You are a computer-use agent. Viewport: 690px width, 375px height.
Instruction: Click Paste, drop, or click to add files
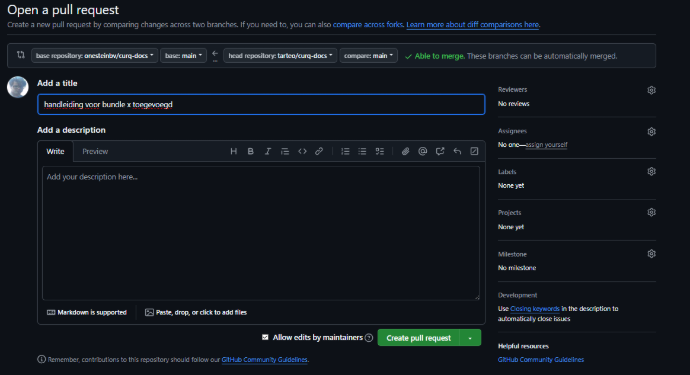(x=196, y=312)
